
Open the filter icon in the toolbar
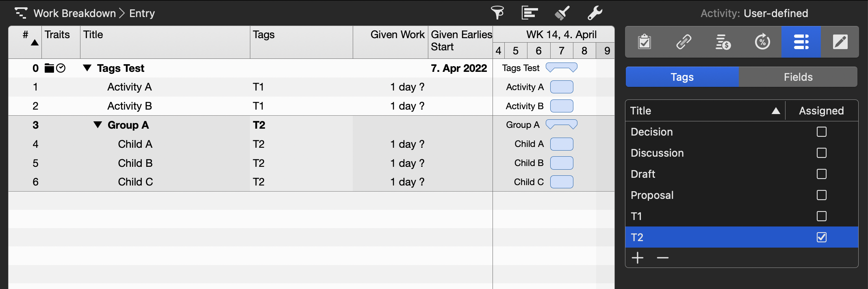[x=498, y=13]
